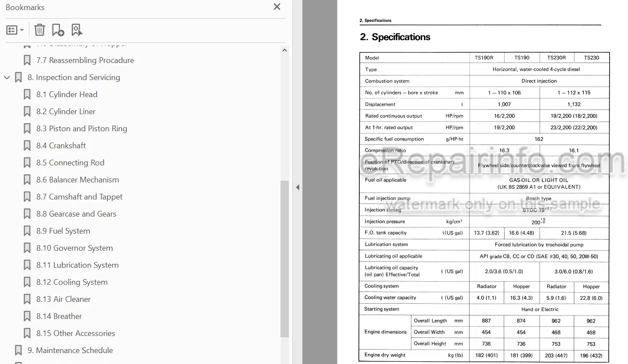Collapse the 8. Inspection and Servicing section
Image resolution: width=628 pixels, height=364 pixels.
tap(7, 77)
